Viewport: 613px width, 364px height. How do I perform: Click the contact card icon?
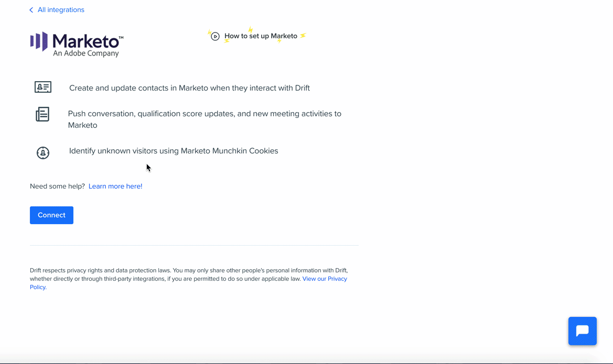tap(43, 87)
